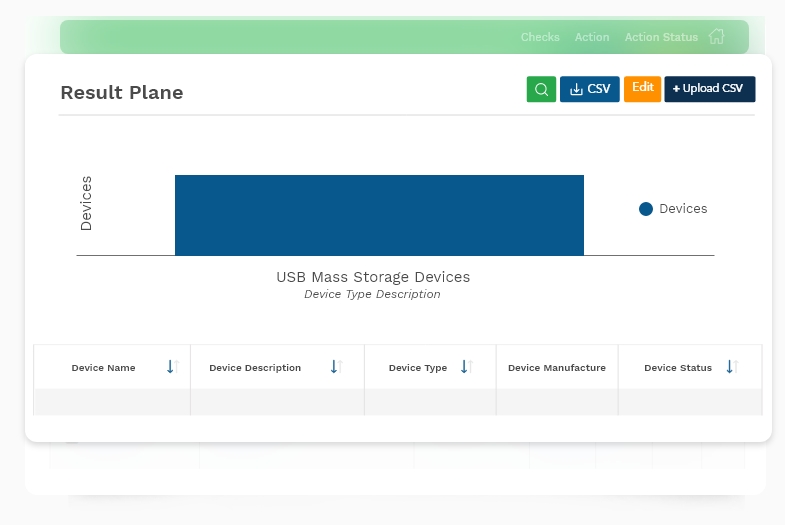Click the Device Manufacture column header
Screen dimensions: 785x525
(557, 368)
